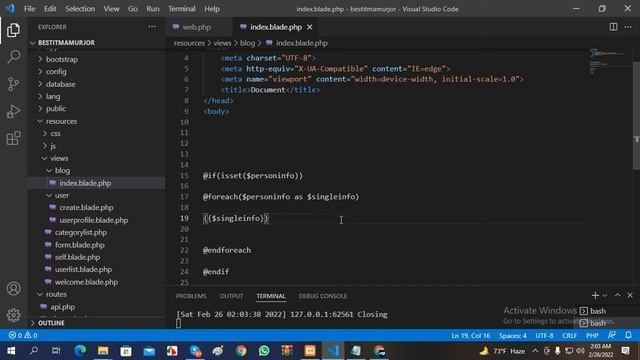Change indentation via Spaces: 4
The width and height of the screenshot is (640, 360).
click(x=512, y=336)
